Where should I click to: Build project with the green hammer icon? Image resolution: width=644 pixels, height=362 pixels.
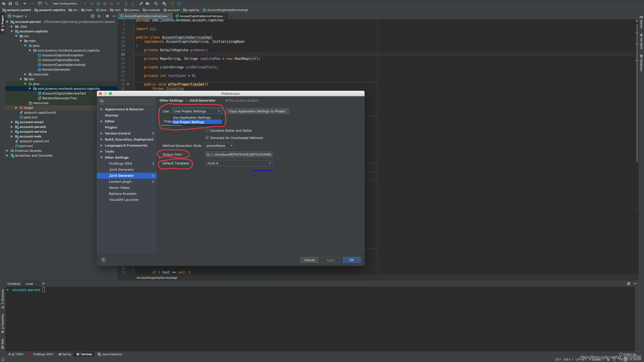47,4
